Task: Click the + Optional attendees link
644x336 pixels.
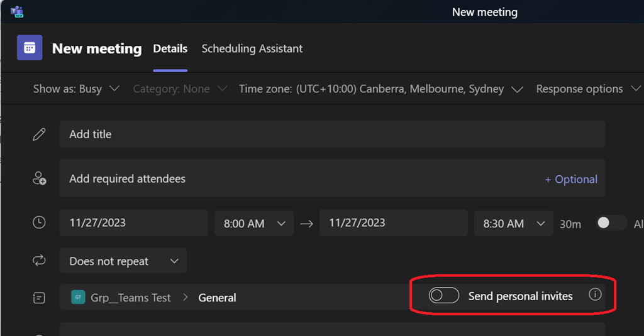Action: click(x=571, y=179)
